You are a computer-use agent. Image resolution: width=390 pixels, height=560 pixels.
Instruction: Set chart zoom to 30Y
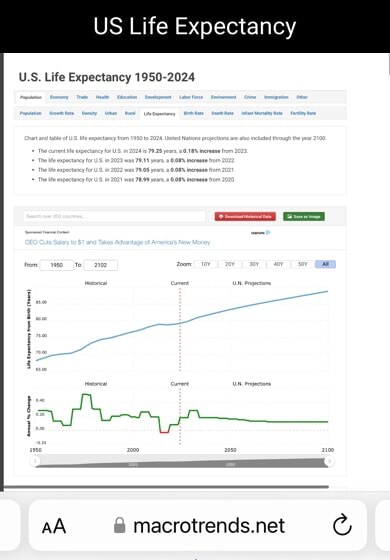point(254,264)
